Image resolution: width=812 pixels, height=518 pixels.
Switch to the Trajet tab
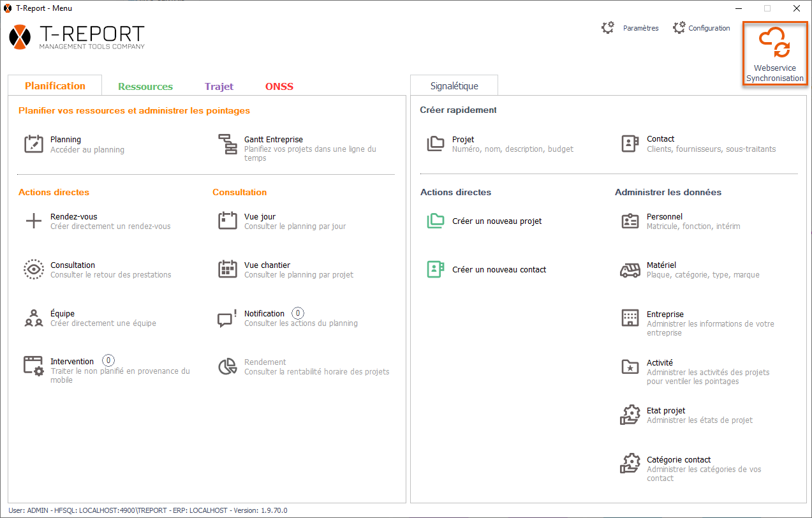(x=219, y=87)
